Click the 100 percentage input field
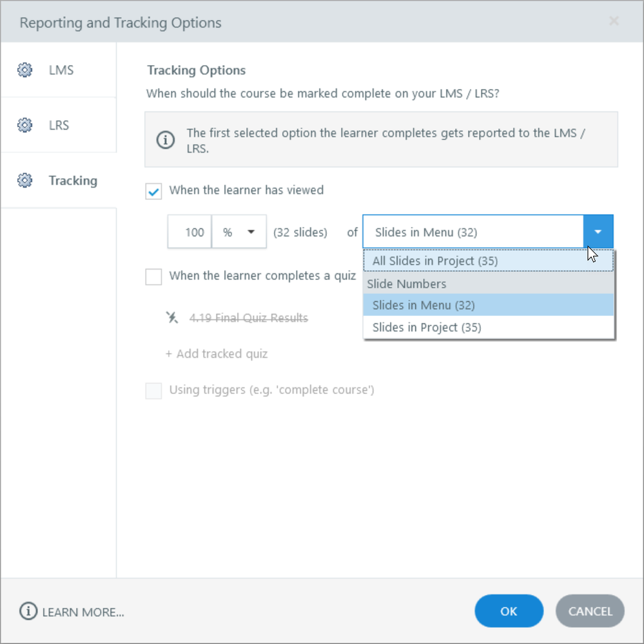The width and height of the screenshot is (644, 644). (190, 232)
